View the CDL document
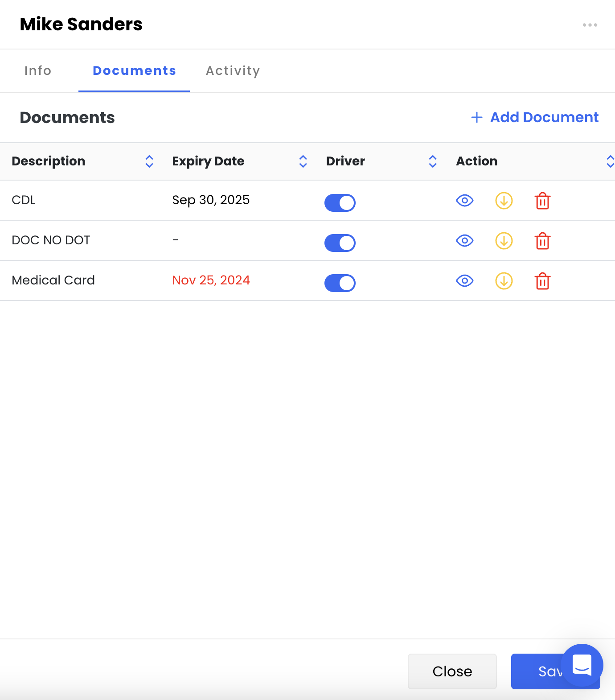 [x=464, y=201]
